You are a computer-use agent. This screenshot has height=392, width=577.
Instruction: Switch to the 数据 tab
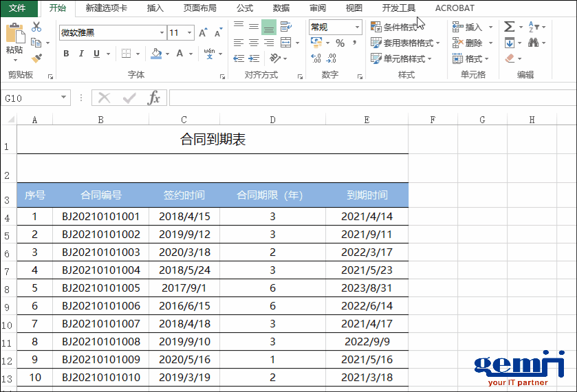281,8
